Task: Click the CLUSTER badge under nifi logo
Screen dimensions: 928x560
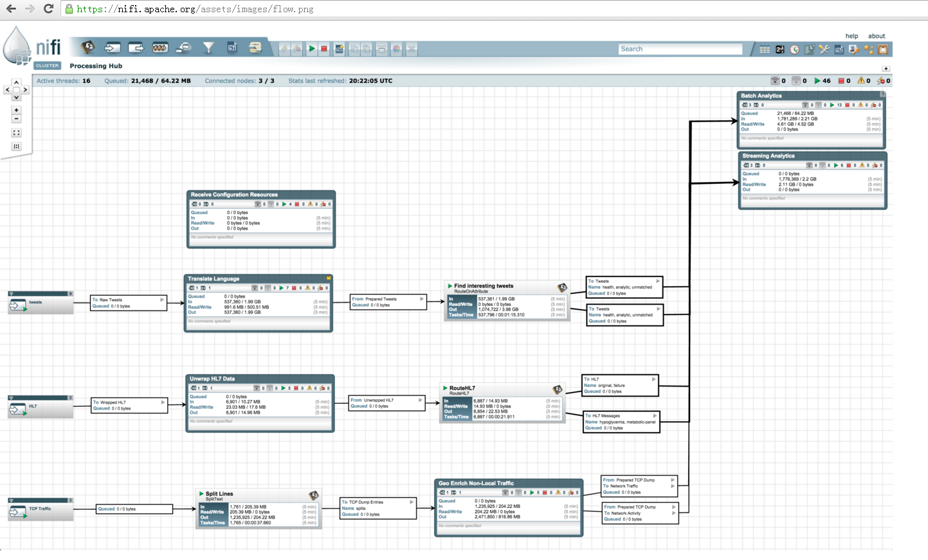Action: tap(47, 66)
